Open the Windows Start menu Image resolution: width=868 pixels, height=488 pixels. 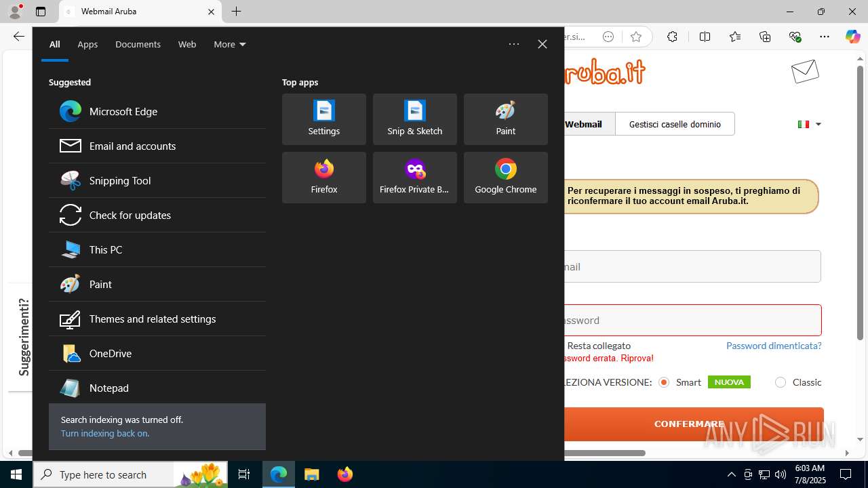click(16, 474)
